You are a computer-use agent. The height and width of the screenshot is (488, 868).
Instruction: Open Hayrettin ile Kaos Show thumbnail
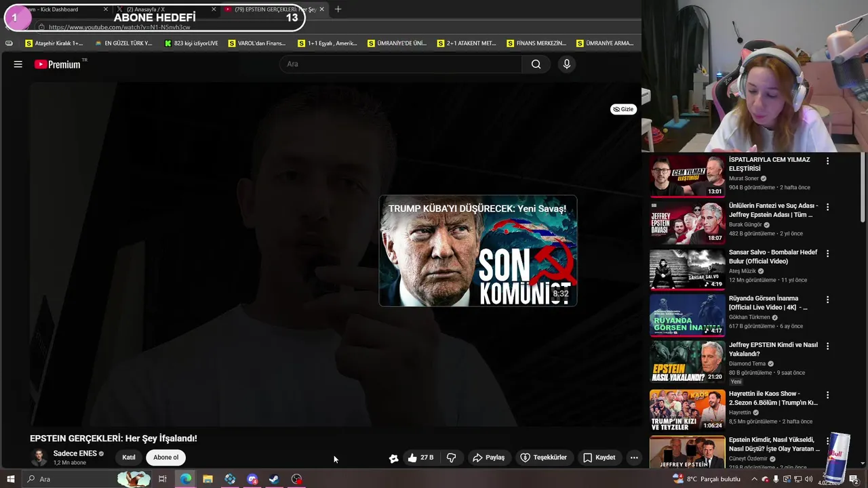(687, 411)
